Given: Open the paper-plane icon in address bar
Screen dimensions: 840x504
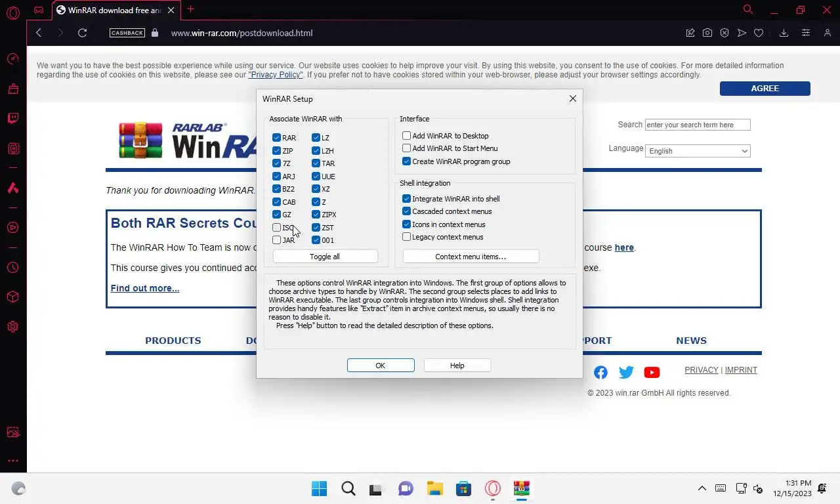Looking at the screenshot, I should click(x=742, y=33).
